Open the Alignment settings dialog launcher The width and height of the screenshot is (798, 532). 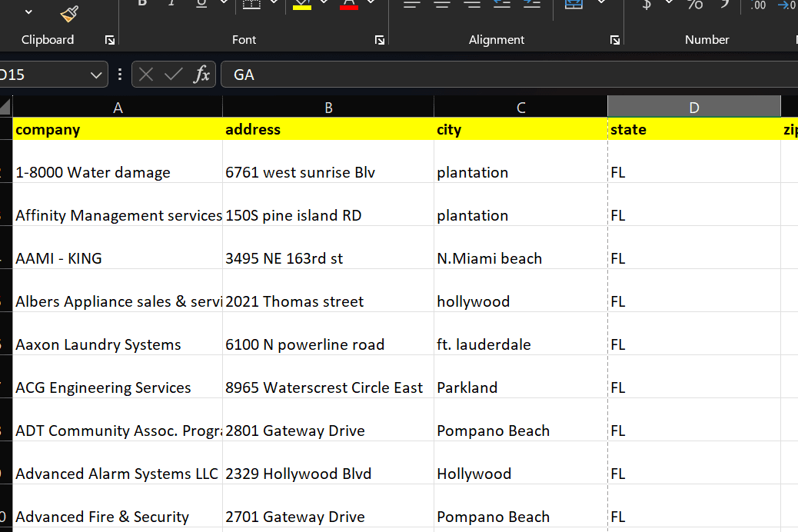[x=615, y=40]
